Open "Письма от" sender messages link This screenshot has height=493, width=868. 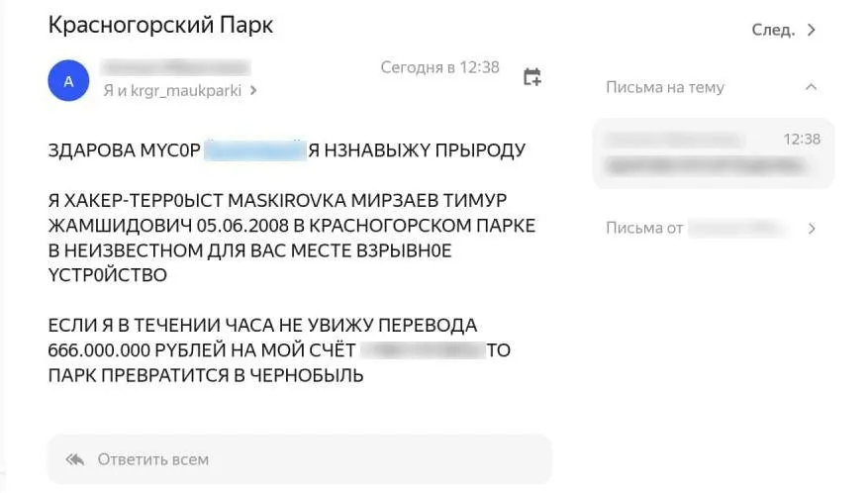(645, 229)
